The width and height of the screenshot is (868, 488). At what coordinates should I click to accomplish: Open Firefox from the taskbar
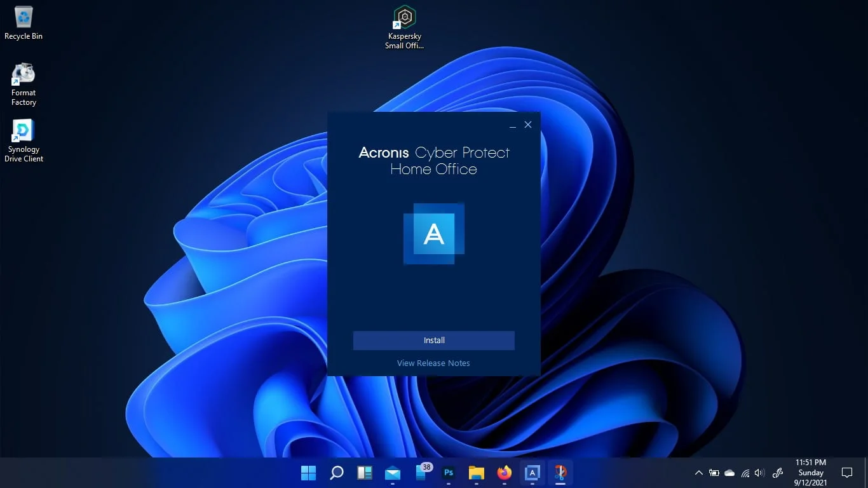click(x=505, y=473)
